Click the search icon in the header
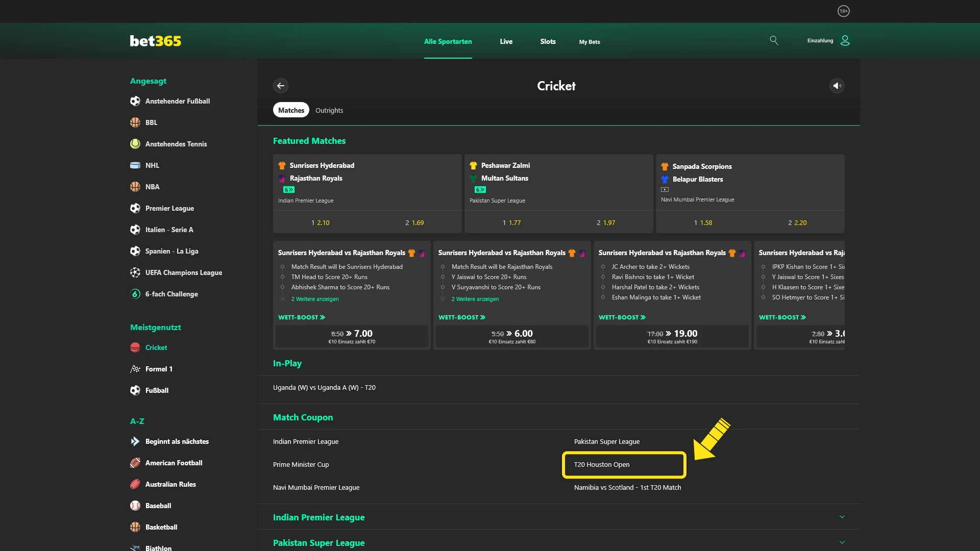The image size is (980, 551). point(774,40)
